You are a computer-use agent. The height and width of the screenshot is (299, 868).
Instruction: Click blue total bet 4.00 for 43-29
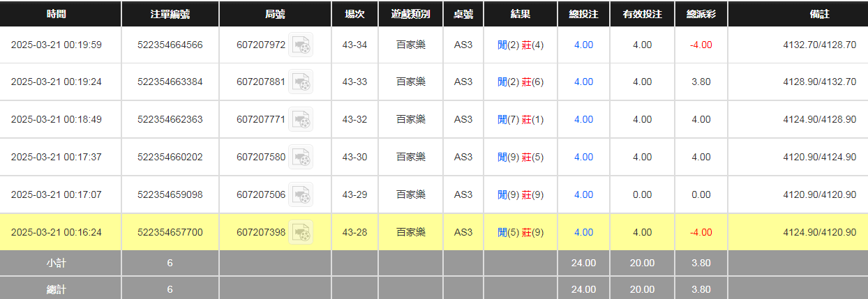(x=583, y=195)
